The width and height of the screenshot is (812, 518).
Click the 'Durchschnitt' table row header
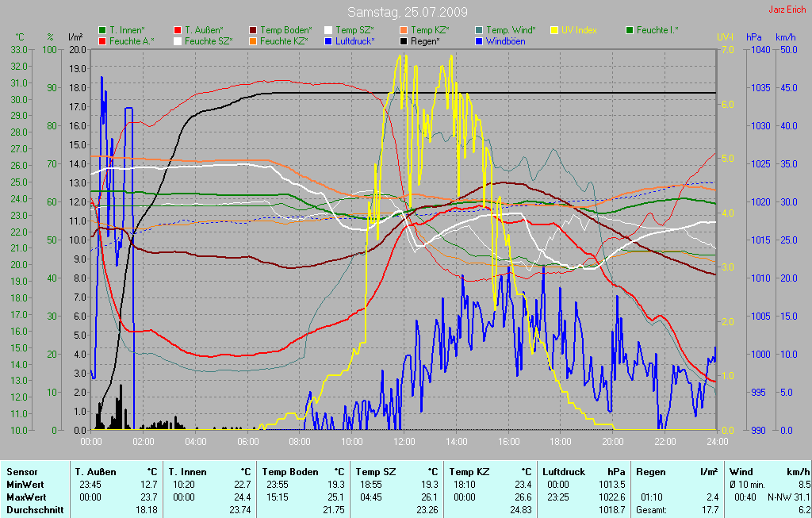[35, 510]
